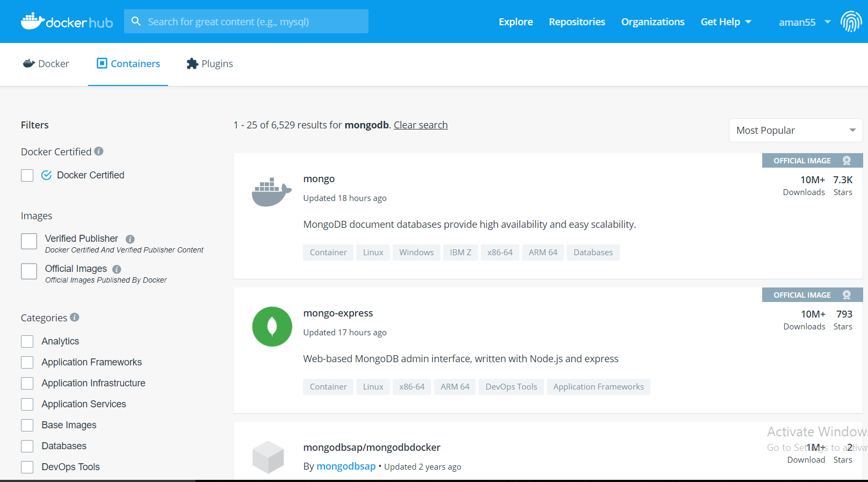This screenshot has width=868, height=482.
Task: Click the IBM Z tag on mongo
Action: click(460, 253)
